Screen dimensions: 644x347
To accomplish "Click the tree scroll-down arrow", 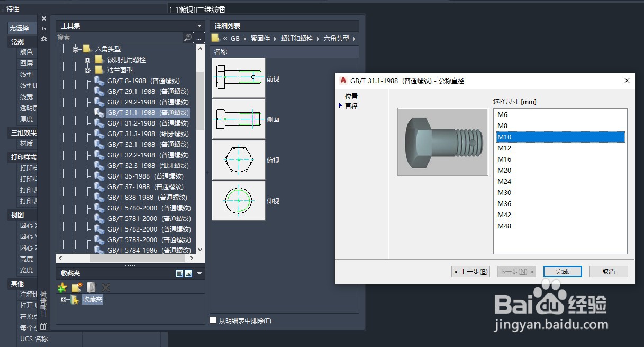I will pyautogui.click(x=200, y=250).
